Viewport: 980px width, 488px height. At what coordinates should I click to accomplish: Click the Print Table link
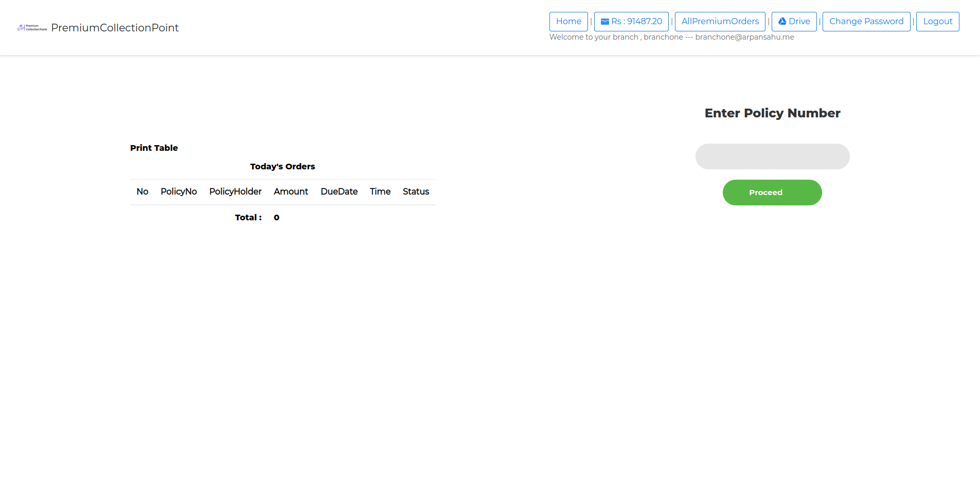click(x=154, y=148)
